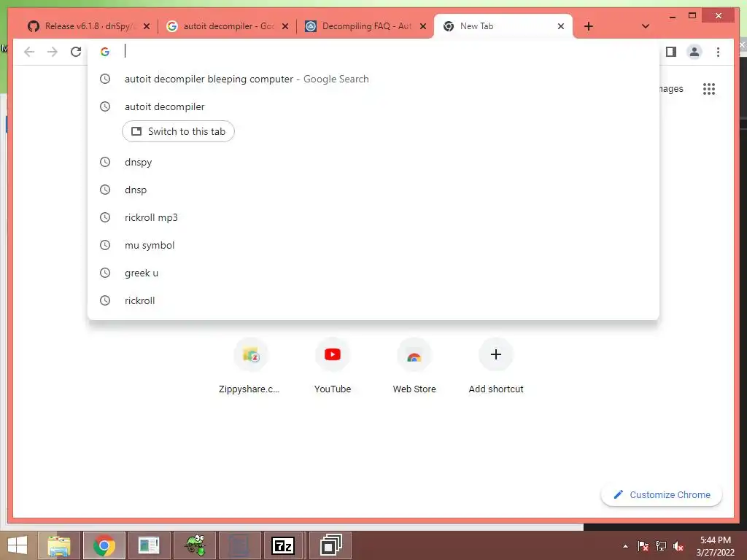Click history clock icon beside 'dnspy'
747x560 pixels.
(105, 162)
